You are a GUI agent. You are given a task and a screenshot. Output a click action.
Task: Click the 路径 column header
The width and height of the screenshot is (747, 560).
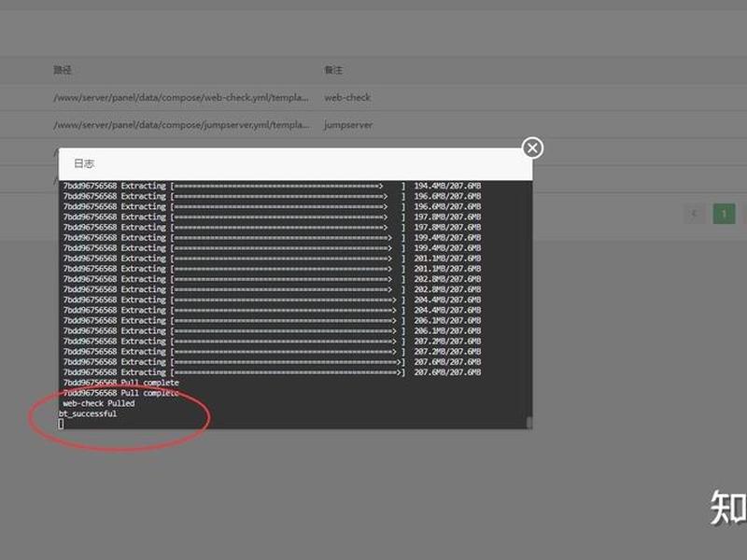coord(63,70)
